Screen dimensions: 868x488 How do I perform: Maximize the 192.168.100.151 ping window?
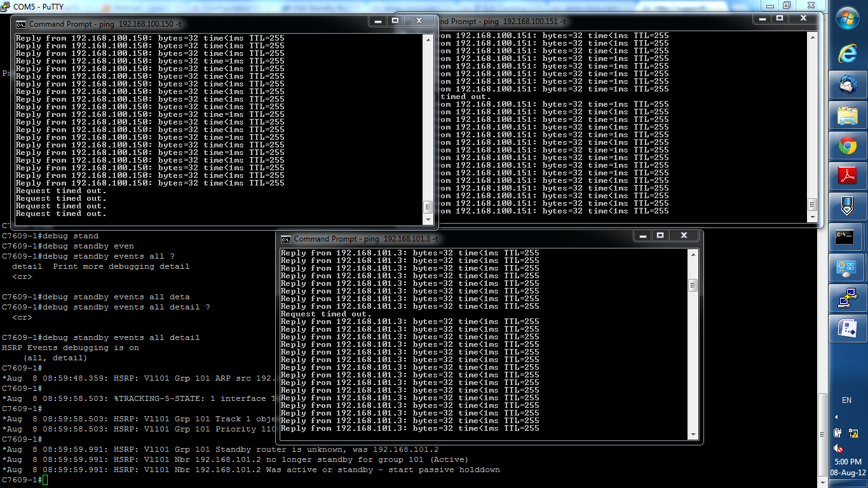click(779, 18)
